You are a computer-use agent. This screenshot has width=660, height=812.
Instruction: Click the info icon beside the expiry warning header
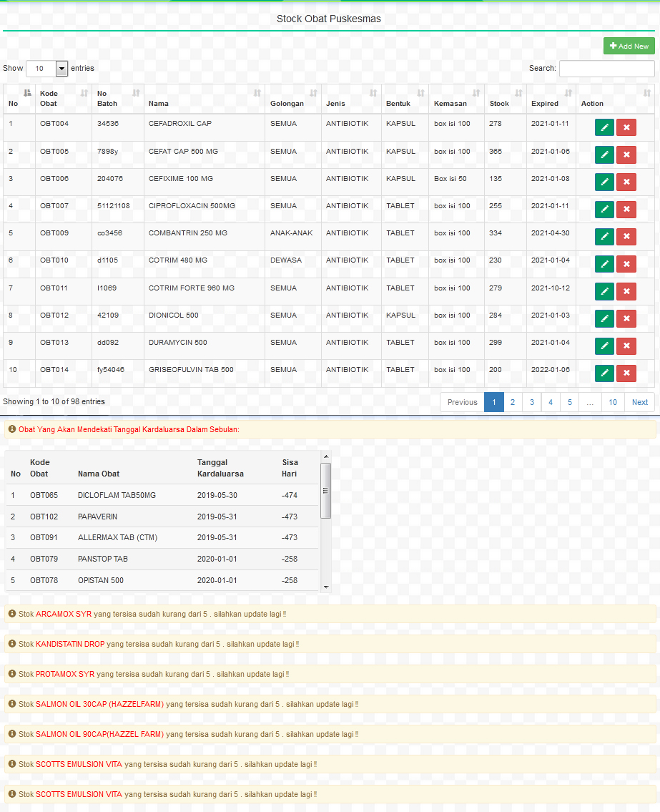(11, 429)
